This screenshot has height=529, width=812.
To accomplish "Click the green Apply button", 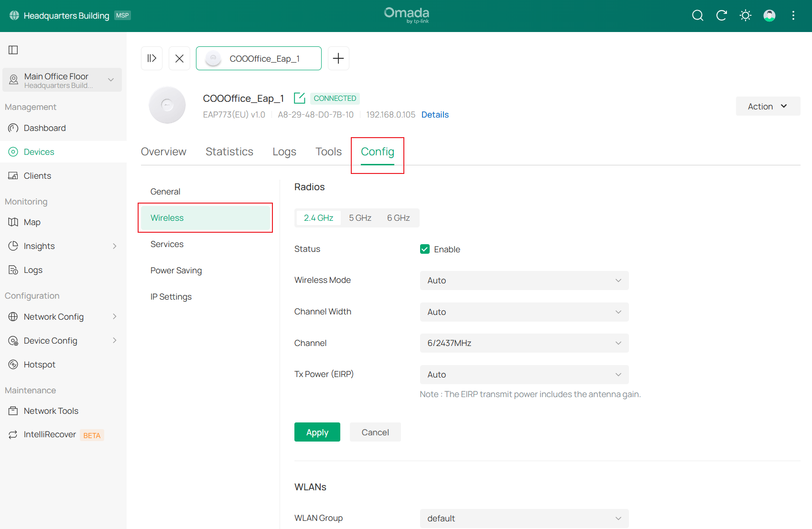I will tap(317, 432).
